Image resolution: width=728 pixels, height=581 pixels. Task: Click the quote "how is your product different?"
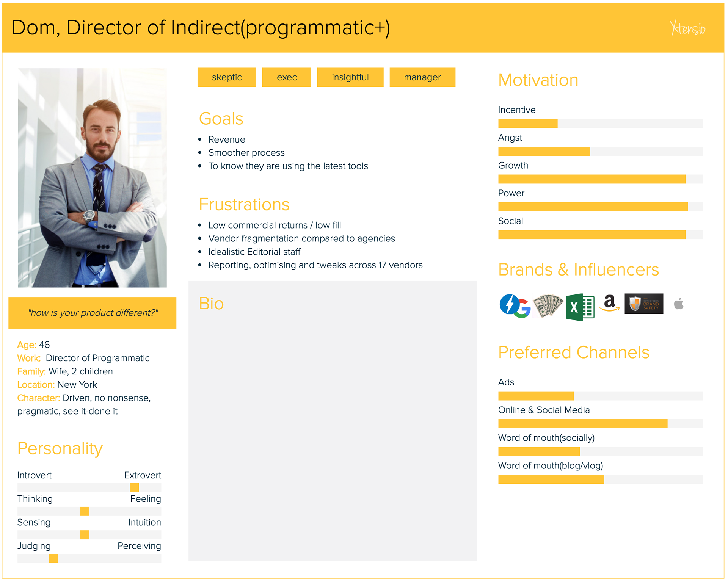(93, 313)
